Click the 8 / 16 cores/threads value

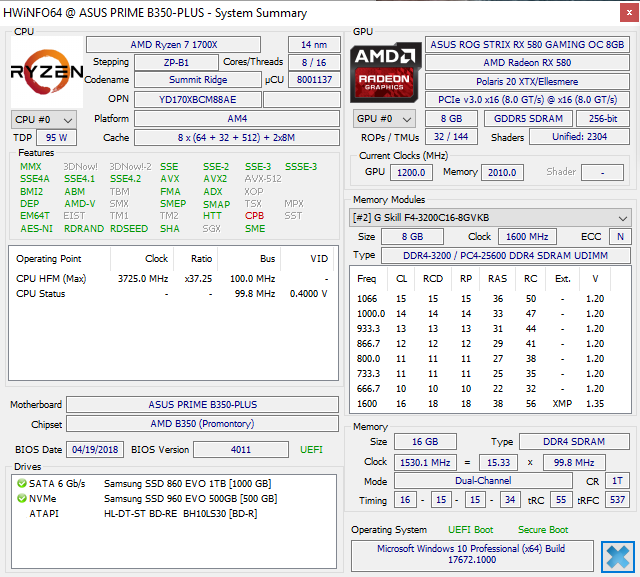314,62
